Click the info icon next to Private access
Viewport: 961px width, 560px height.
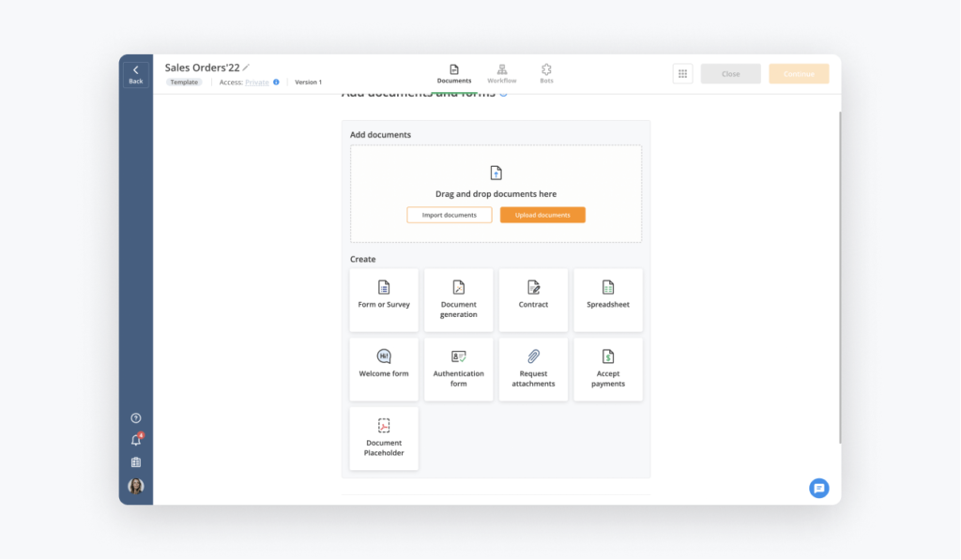tap(276, 83)
